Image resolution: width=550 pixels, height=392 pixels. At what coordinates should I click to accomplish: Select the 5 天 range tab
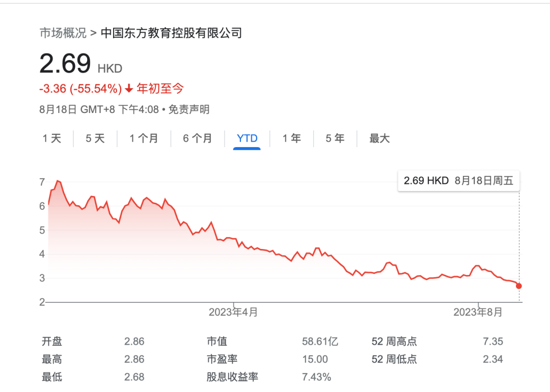95,138
